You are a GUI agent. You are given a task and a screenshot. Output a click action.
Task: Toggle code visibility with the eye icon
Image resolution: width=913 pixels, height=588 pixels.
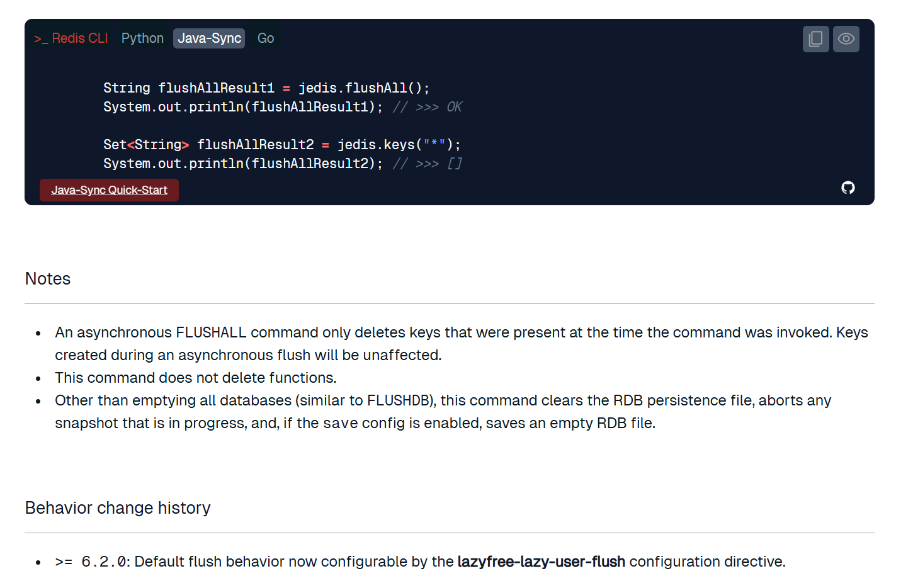click(x=846, y=39)
